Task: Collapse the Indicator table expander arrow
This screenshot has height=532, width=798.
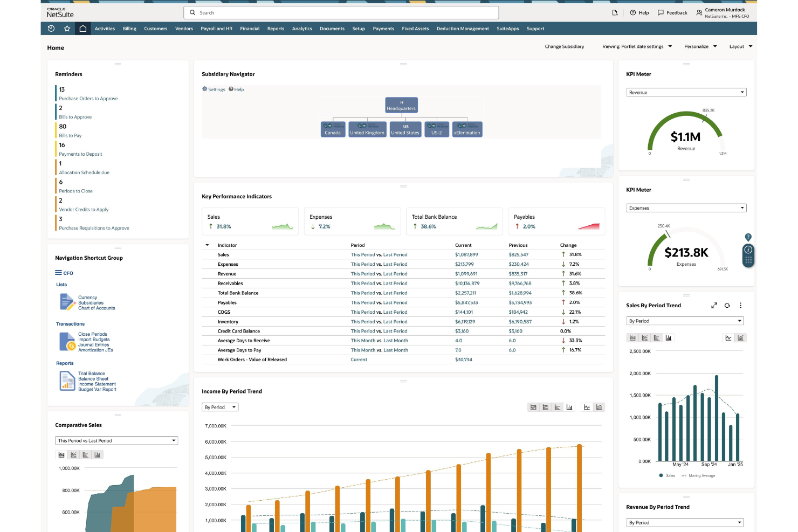Action: 207,245
